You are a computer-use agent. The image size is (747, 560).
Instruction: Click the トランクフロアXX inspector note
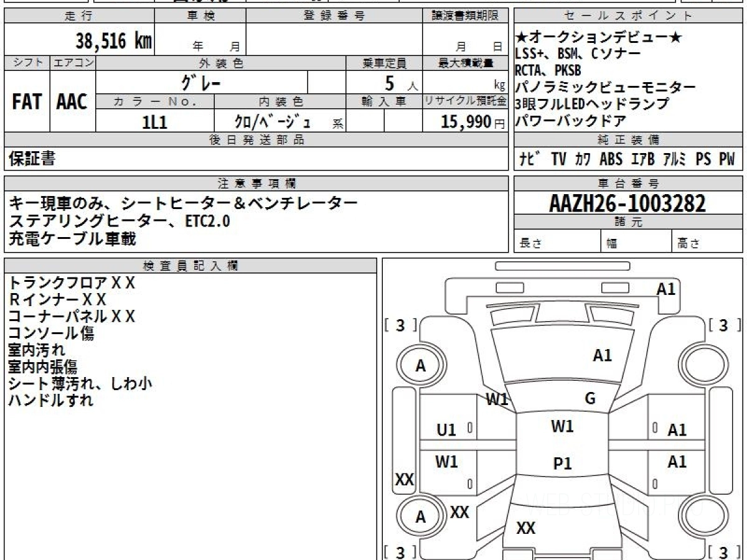(x=72, y=283)
